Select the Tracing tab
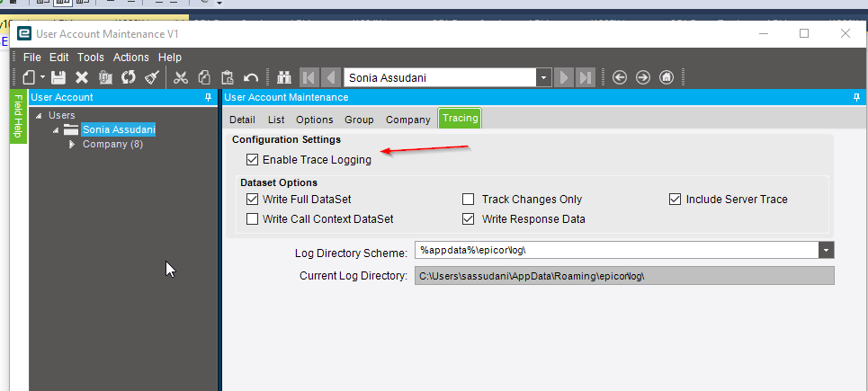Viewport: 868px width, 391px height. coord(460,119)
